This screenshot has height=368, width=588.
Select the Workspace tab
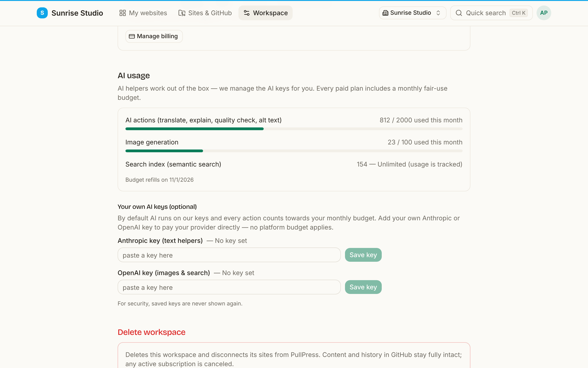point(265,13)
